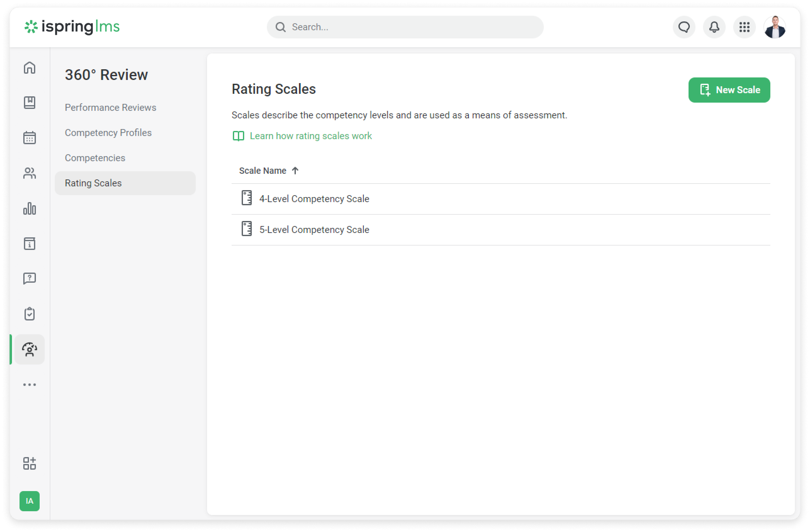Sort by Scale Name column arrow
The image size is (810, 532).
click(x=295, y=171)
